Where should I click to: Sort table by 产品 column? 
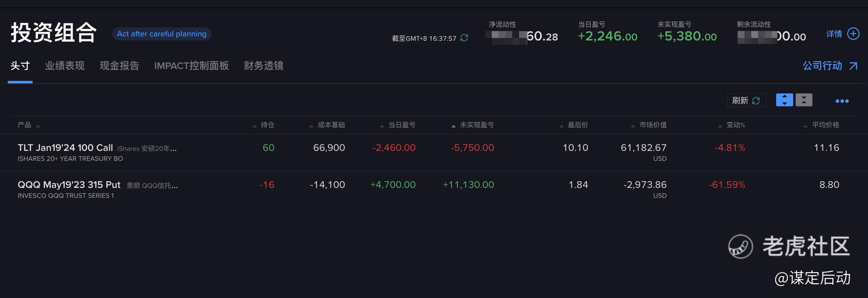click(24, 125)
